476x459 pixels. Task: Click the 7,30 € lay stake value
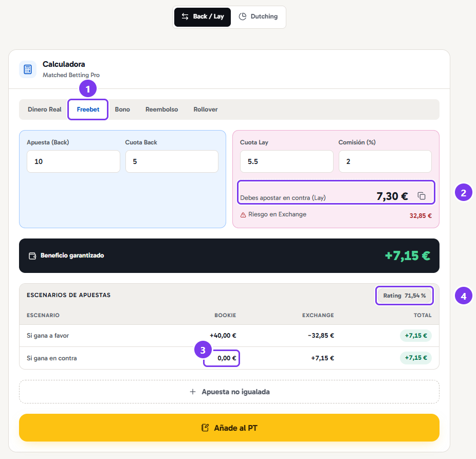click(x=392, y=196)
